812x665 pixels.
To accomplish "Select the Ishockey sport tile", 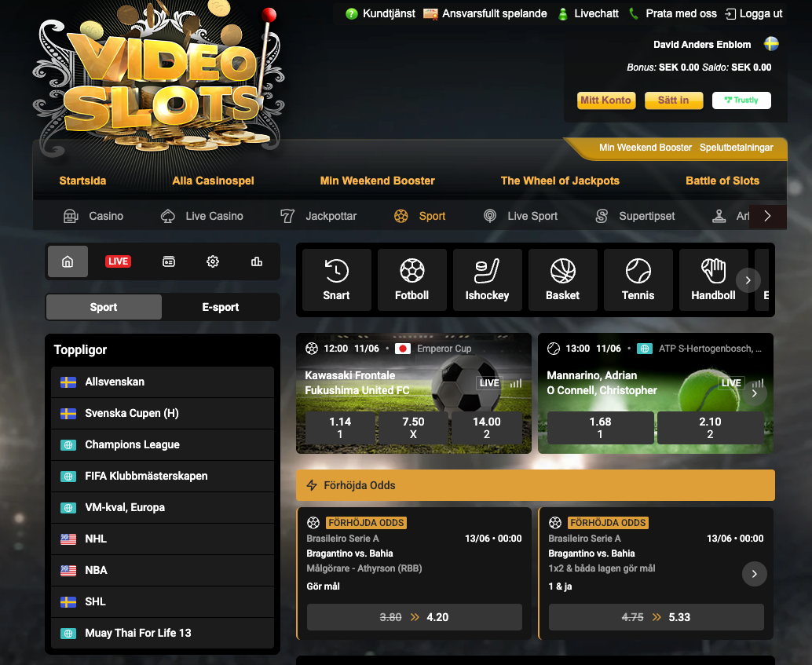I will tap(488, 280).
